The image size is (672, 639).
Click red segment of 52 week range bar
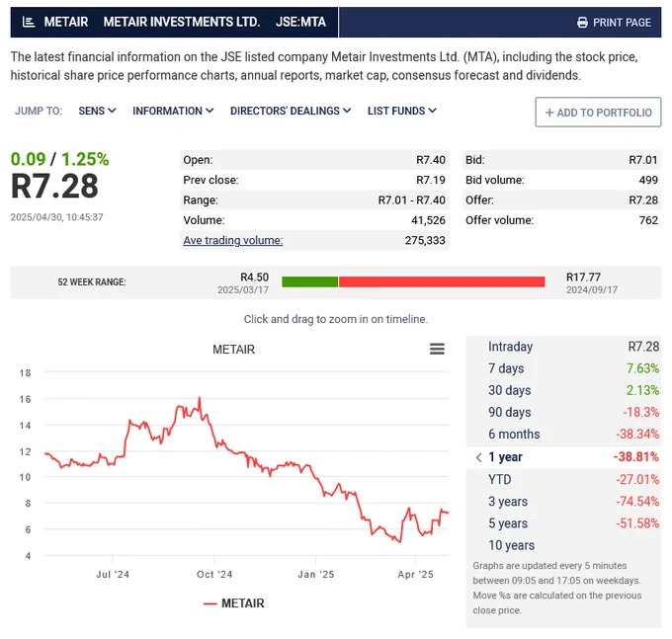point(442,281)
